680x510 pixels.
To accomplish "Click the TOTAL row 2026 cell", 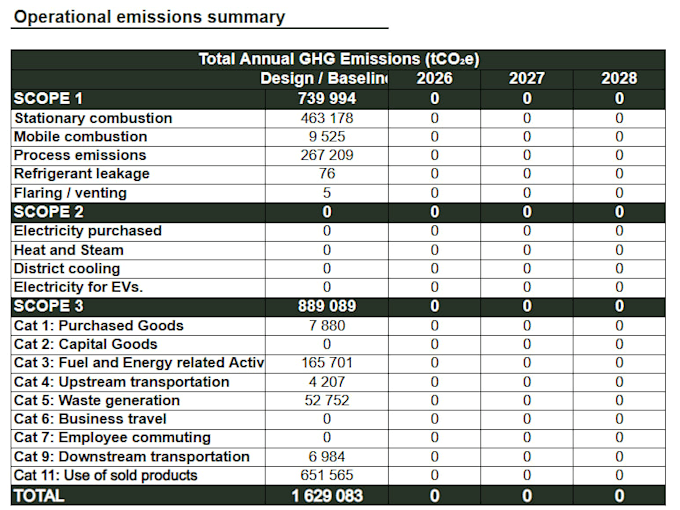I will point(434,496).
